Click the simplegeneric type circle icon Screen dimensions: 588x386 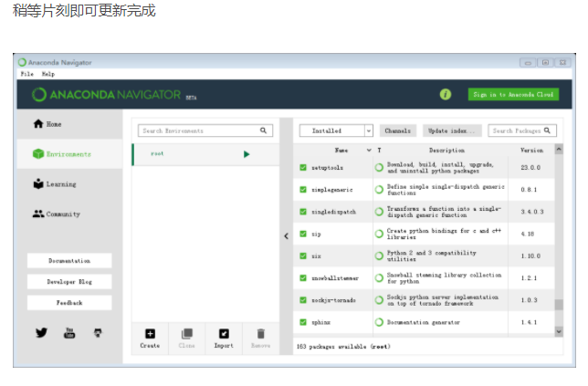[379, 190]
